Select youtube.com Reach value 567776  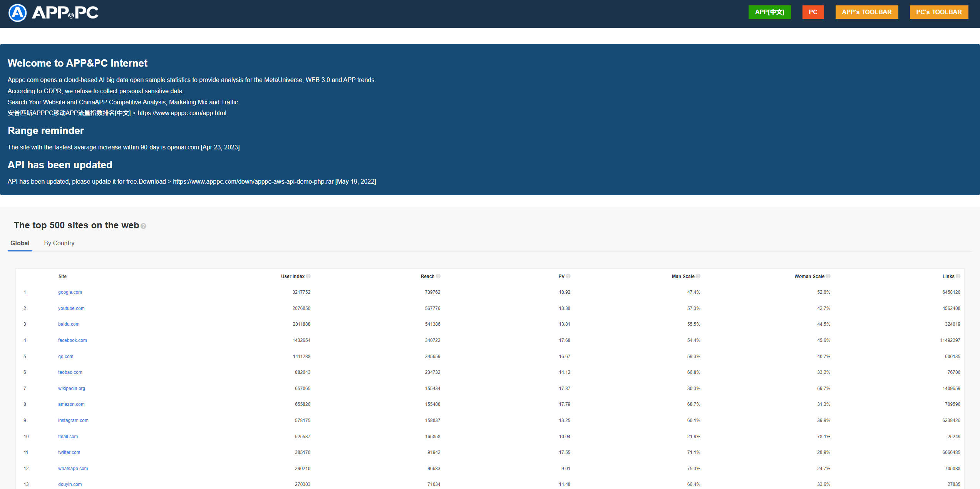pos(432,308)
